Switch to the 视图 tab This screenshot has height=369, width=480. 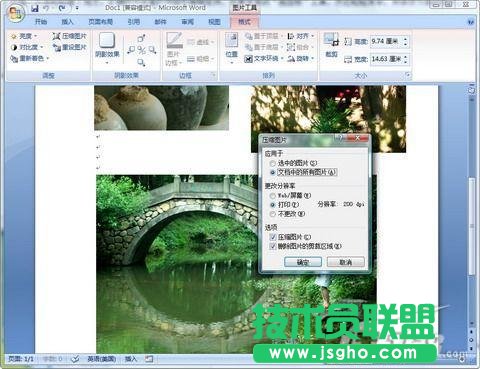point(214,22)
